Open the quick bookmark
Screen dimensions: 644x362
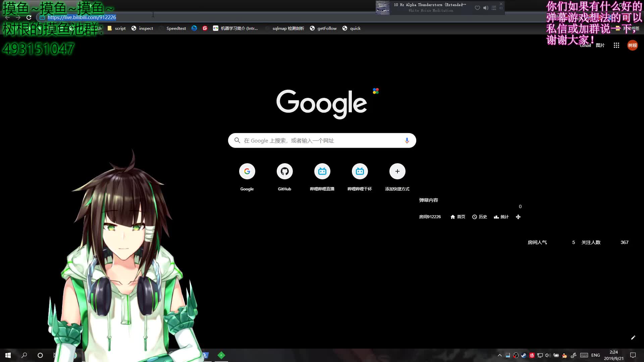(352, 28)
